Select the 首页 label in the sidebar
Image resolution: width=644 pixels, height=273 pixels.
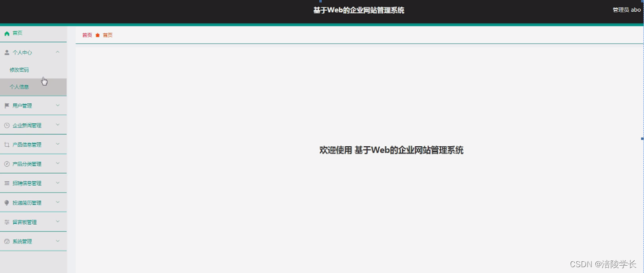coord(18,34)
